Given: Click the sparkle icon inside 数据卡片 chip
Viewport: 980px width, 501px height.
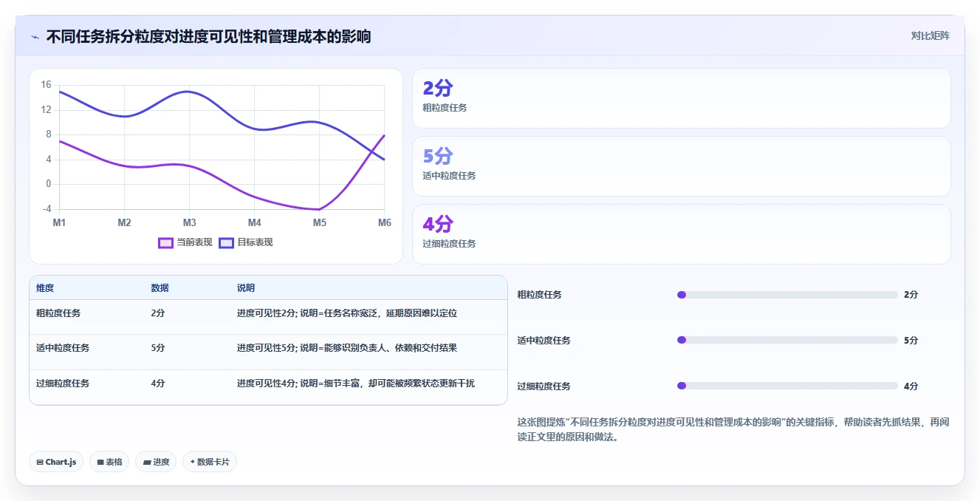Looking at the screenshot, I should tap(193, 462).
